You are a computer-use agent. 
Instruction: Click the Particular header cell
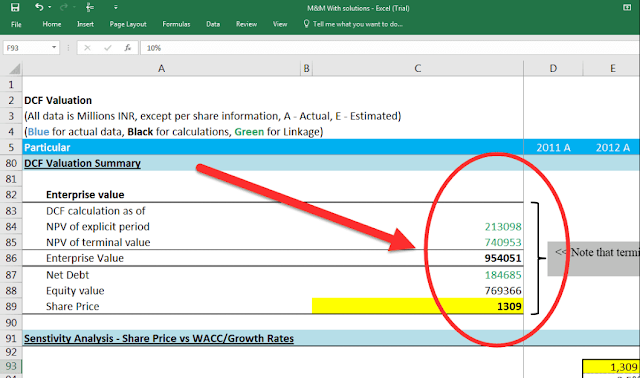(x=47, y=147)
